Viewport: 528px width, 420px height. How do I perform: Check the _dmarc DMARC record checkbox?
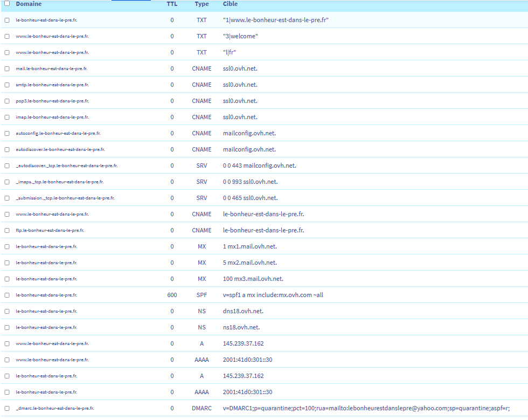point(7,408)
